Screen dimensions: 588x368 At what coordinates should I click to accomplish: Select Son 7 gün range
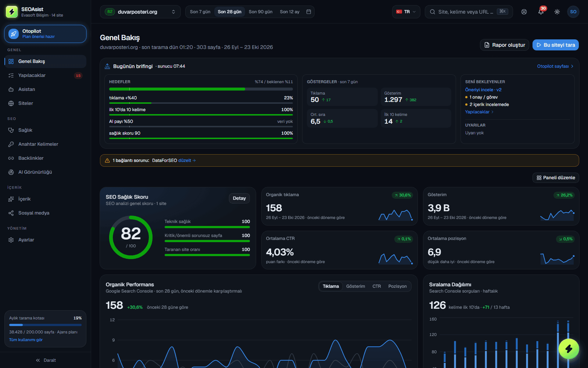200,12
